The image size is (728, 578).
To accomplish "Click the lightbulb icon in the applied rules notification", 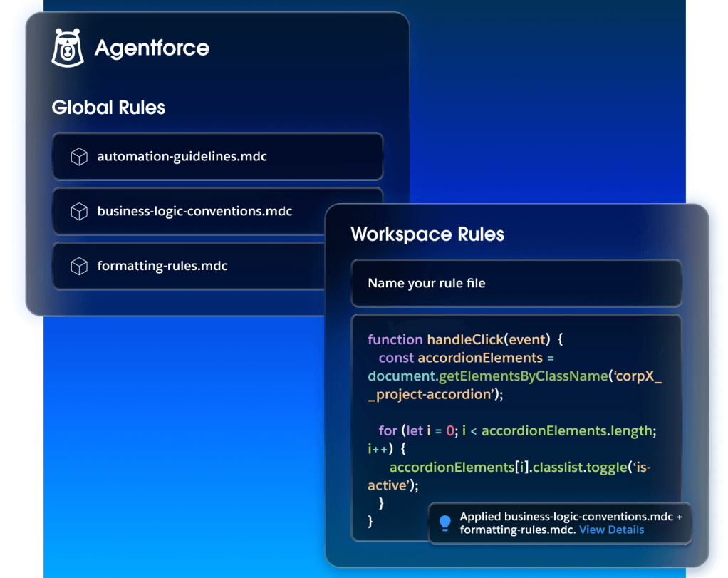I will [444, 523].
